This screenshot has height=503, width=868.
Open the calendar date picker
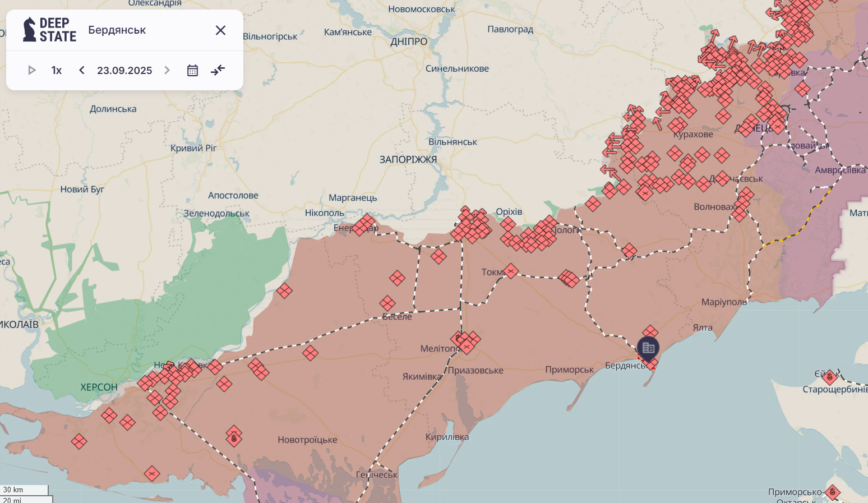(192, 70)
